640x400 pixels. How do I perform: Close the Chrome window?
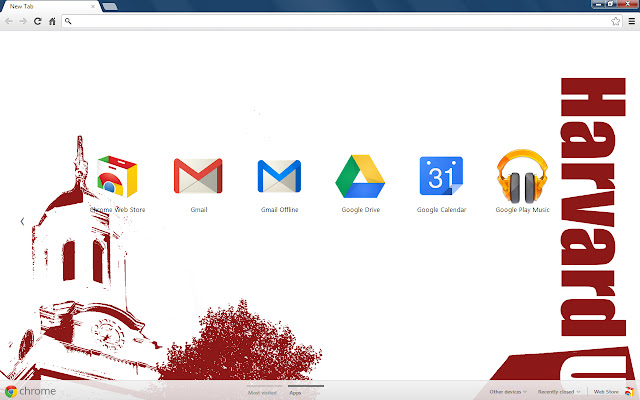(x=628, y=4)
